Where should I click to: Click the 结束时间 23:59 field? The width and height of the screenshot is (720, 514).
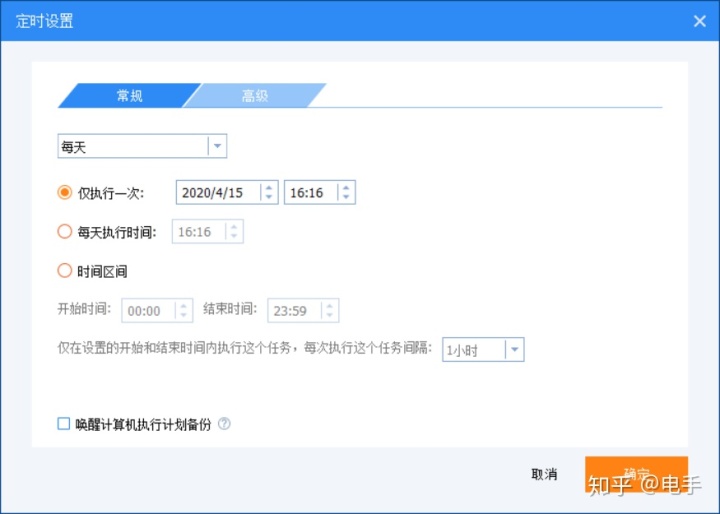click(303, 311)
